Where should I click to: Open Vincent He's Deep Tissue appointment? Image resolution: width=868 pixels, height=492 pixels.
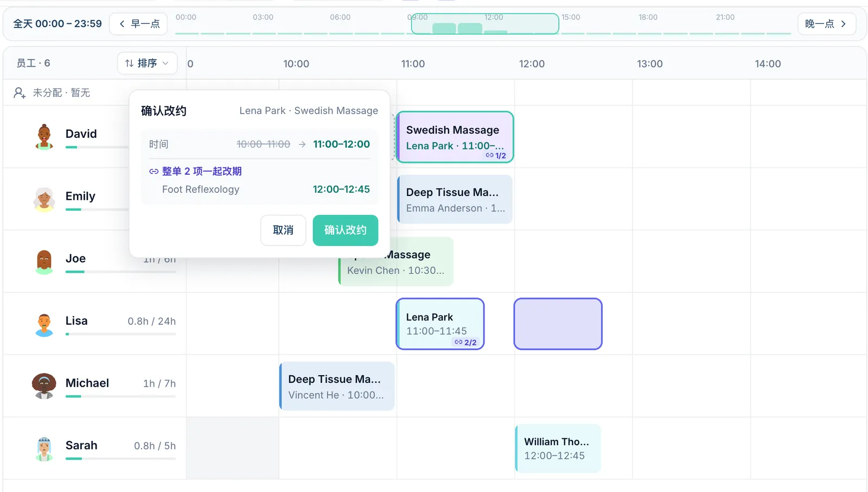click(336, 386)
